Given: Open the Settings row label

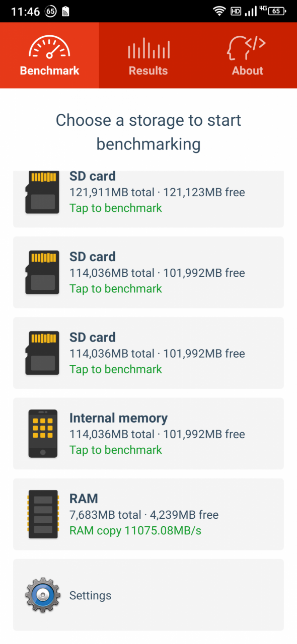Looking at the screenshot, I should pos(90,595).
